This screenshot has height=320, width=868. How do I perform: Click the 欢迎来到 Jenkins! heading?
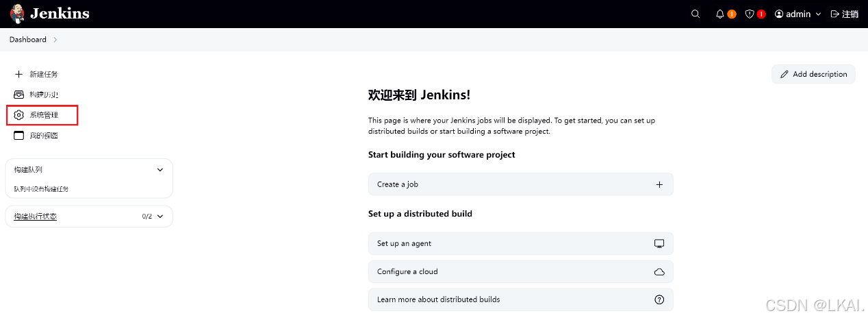(419, 95)
